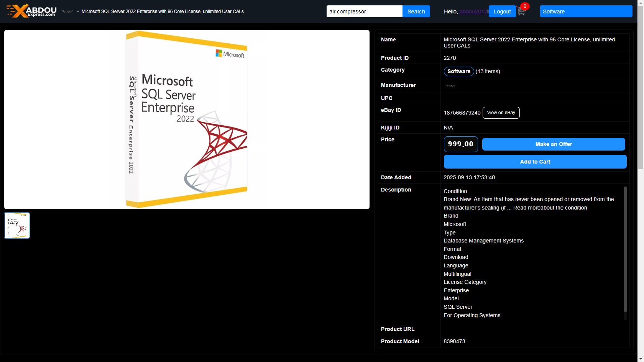Click View on eBay button

501,113
